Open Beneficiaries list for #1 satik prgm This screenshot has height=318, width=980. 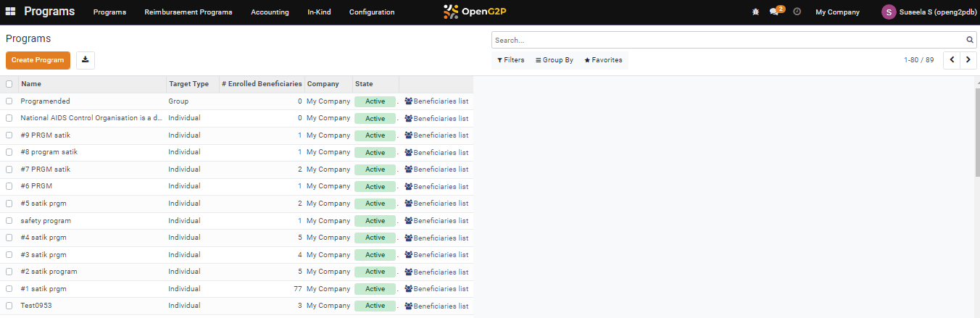pos(436,289)
